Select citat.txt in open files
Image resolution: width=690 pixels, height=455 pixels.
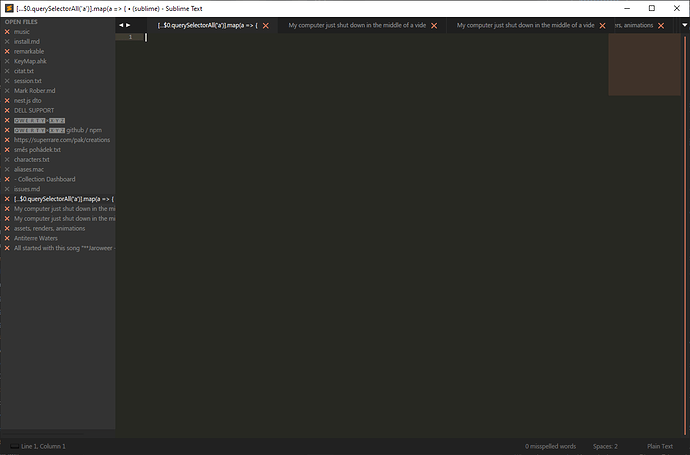tap(24, 71)
